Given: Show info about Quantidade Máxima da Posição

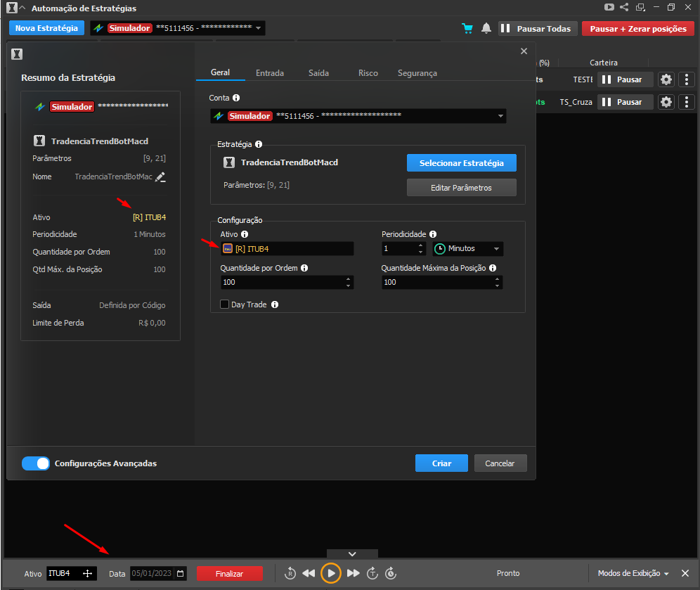Looking at the screenshot, I should click(x=493, y=268).
